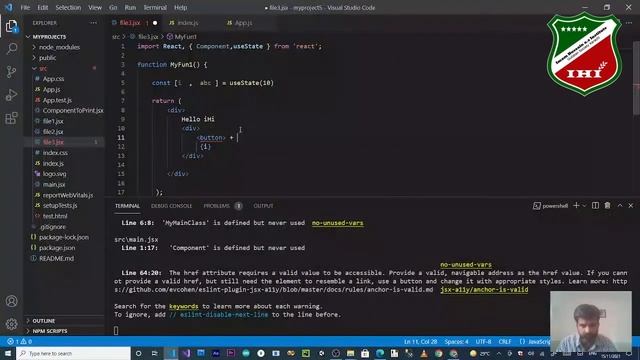Close the terminal panel
Viewport: 640px width, 360px height.
[x=631, y=205]
